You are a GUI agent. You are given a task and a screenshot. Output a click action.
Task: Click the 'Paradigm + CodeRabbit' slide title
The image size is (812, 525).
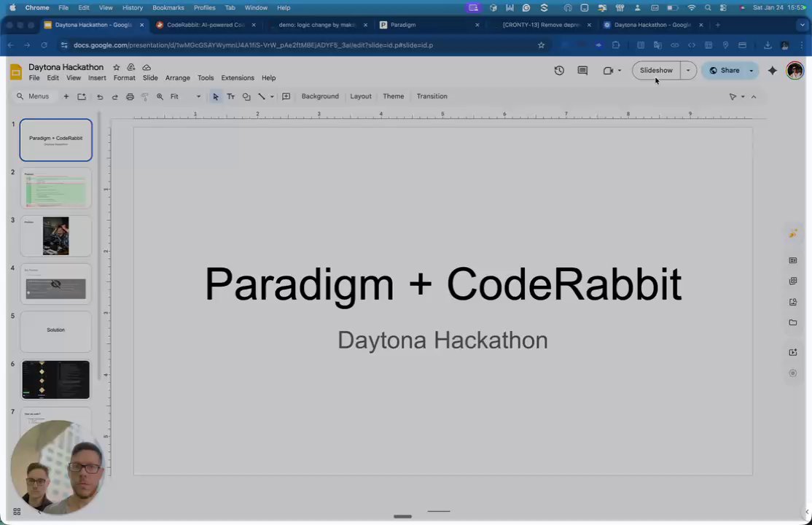coord(442,284)
